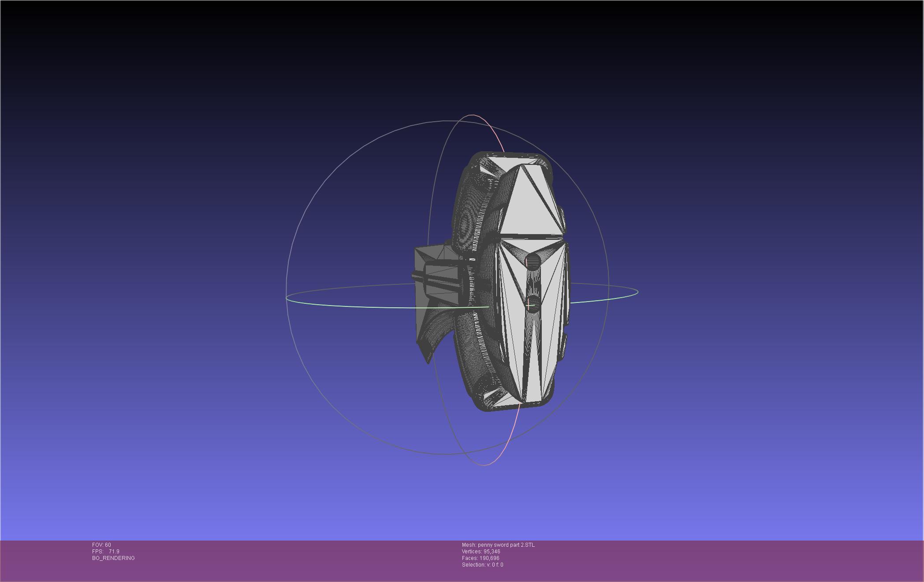Click the Vertices: 95,346 text
The image size is (924, 582).
coord(481,552)
